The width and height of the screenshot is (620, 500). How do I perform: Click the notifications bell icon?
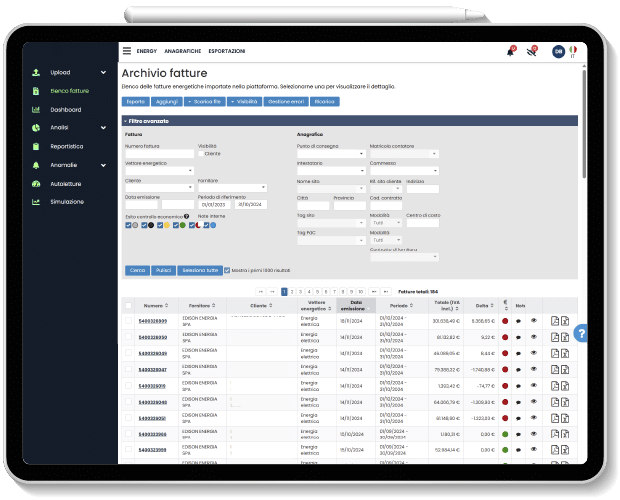[510, 51]
